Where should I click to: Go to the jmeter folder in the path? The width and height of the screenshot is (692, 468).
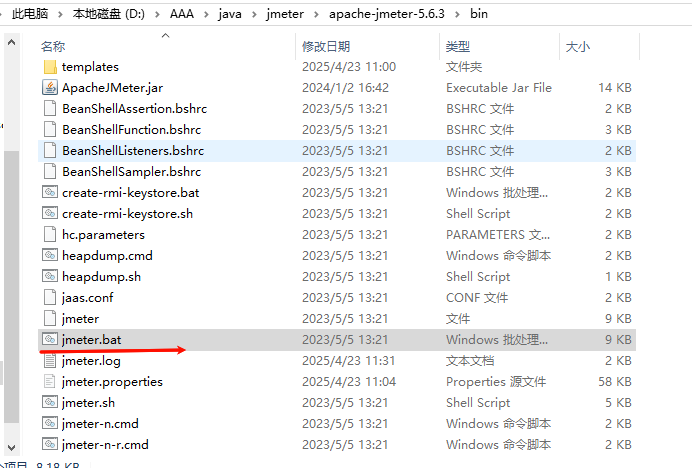(x=285, y=14)
